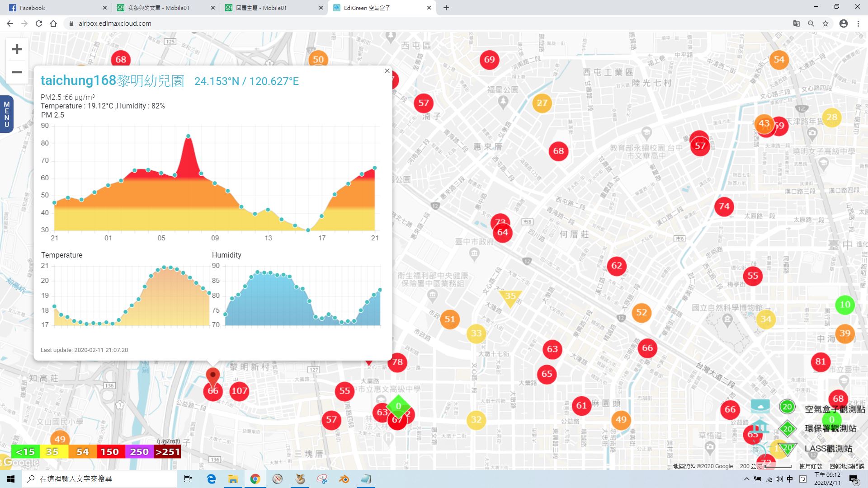Open a new browser tab
The image size is (868, 488).
[446, 8]
